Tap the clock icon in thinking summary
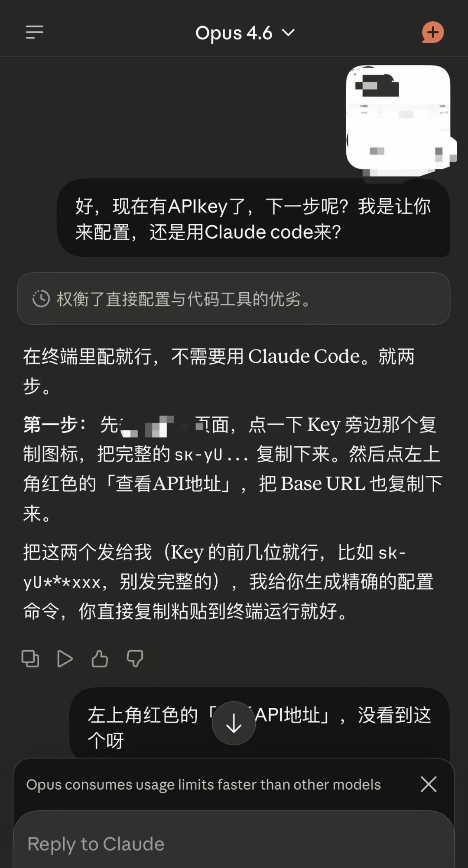 tap(41, 299)
